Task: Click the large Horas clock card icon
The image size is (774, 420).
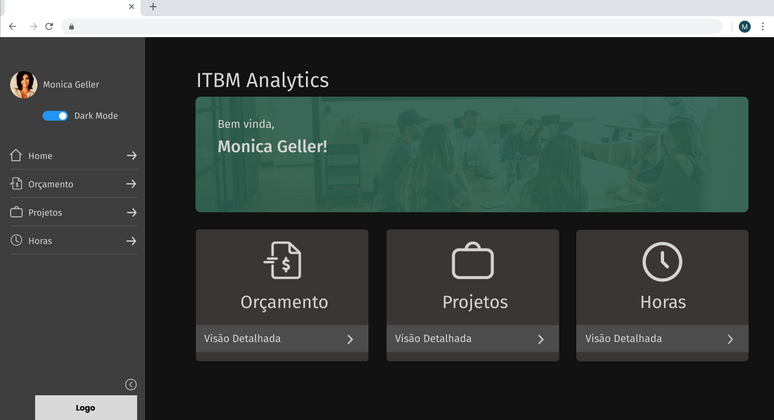Action: pyautogui.click(x=662, y=261)
